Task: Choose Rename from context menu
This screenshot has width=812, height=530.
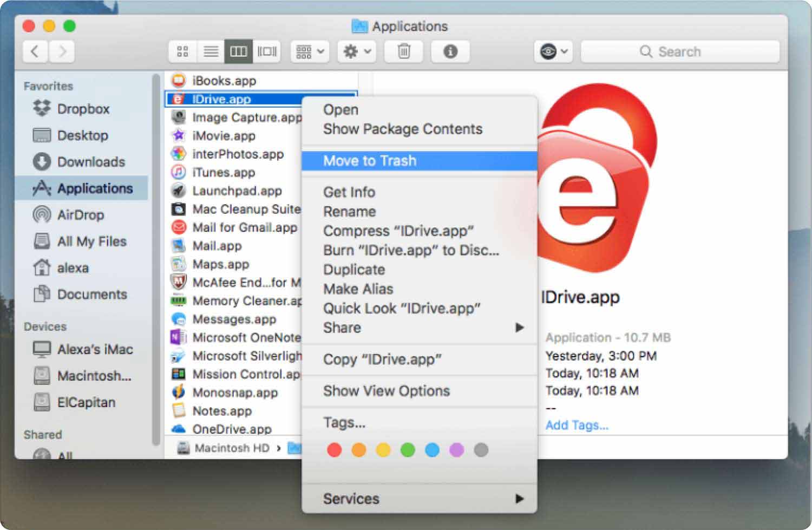Action: [x=420, y=212]
